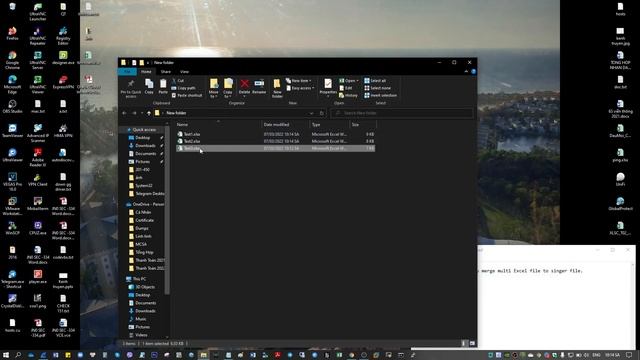The height and width of the screenshot is (360, 640).
Task: Select the TeamViewer desktop icon
Action: [x=12, y=131]
